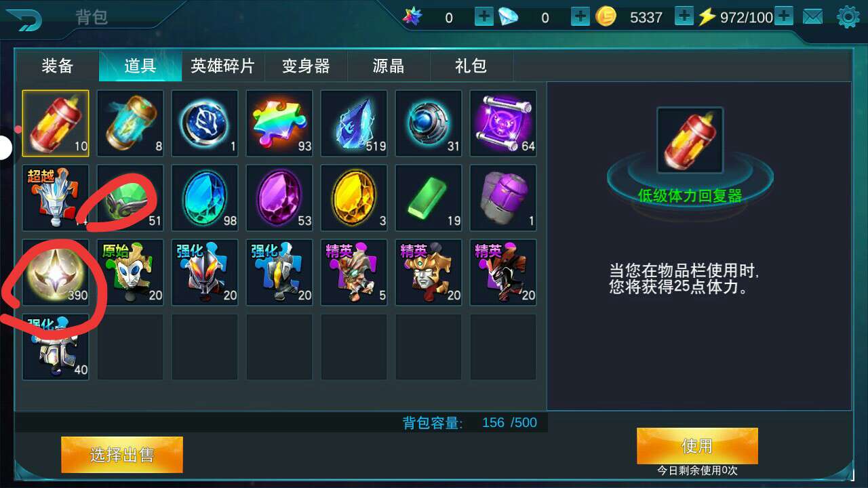Open the 礼包 tab

[471, 66]
